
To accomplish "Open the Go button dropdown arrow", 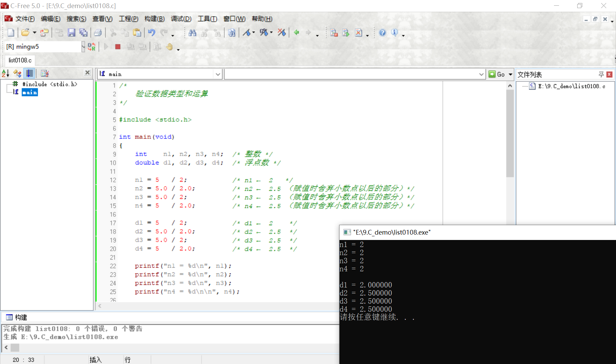I will click(510, 74).
